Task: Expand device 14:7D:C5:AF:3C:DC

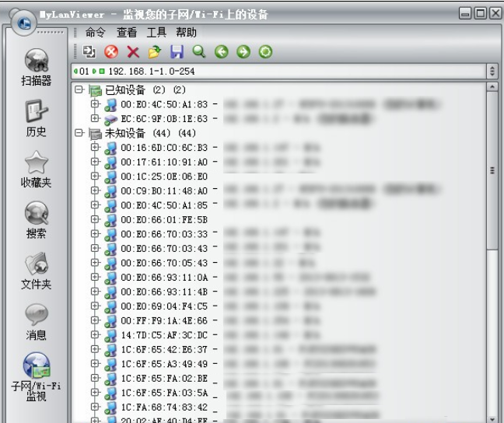Action: click(95, 334)
